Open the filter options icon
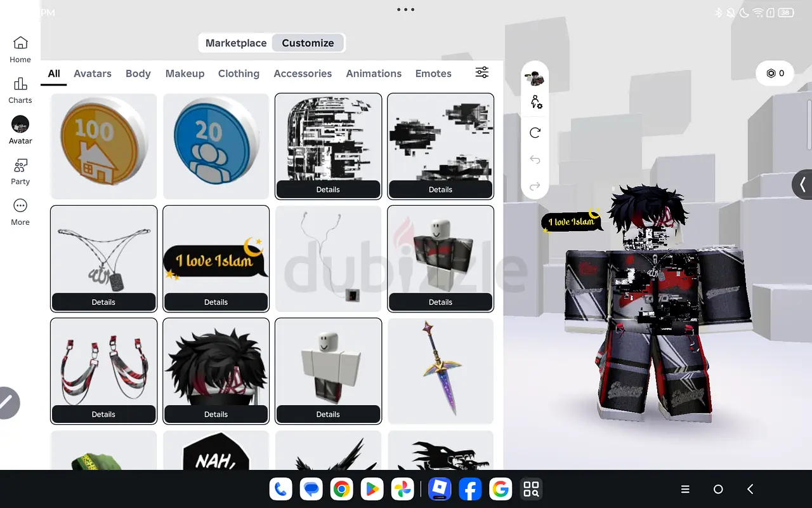 tap(482, 72)
